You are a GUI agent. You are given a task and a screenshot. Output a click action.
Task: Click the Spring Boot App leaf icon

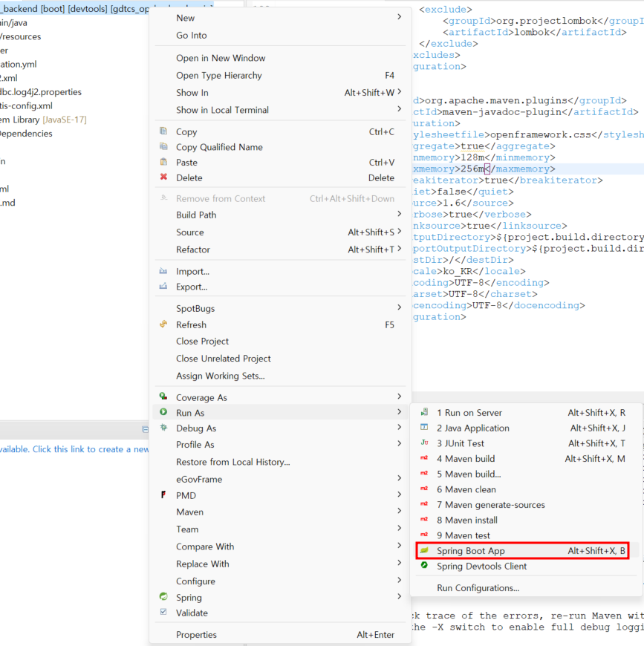click(x=424, y=550)
